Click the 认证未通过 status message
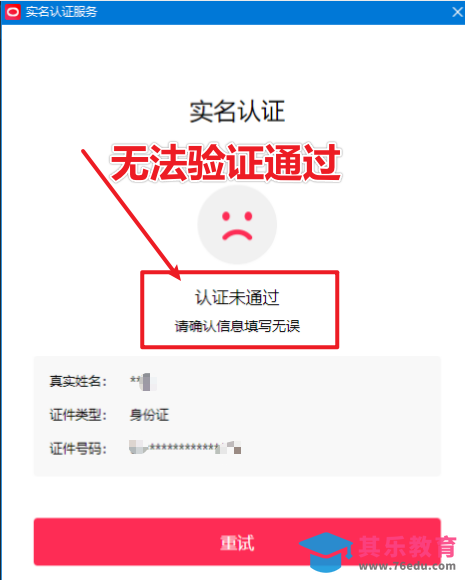The image size is (465, 580). click(237, 298)
